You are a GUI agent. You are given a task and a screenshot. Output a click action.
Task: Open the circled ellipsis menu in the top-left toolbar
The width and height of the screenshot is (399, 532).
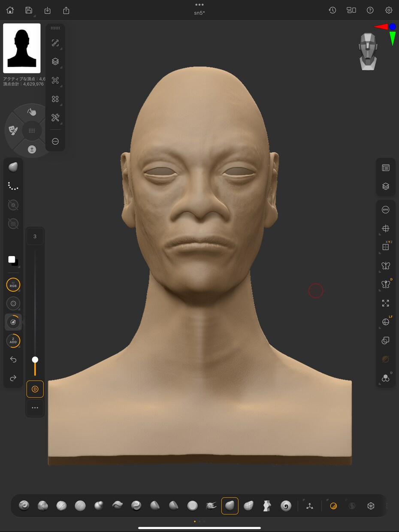[x=55, y=141]
